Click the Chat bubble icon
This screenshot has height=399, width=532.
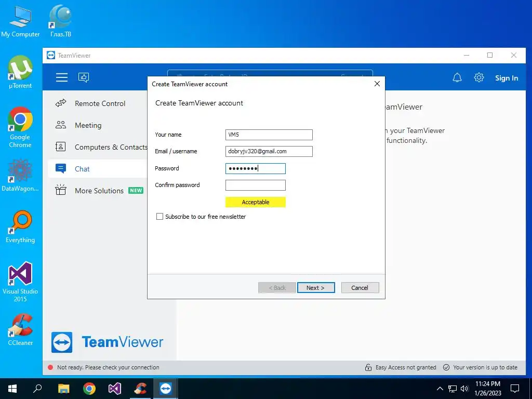click(61, 168)
